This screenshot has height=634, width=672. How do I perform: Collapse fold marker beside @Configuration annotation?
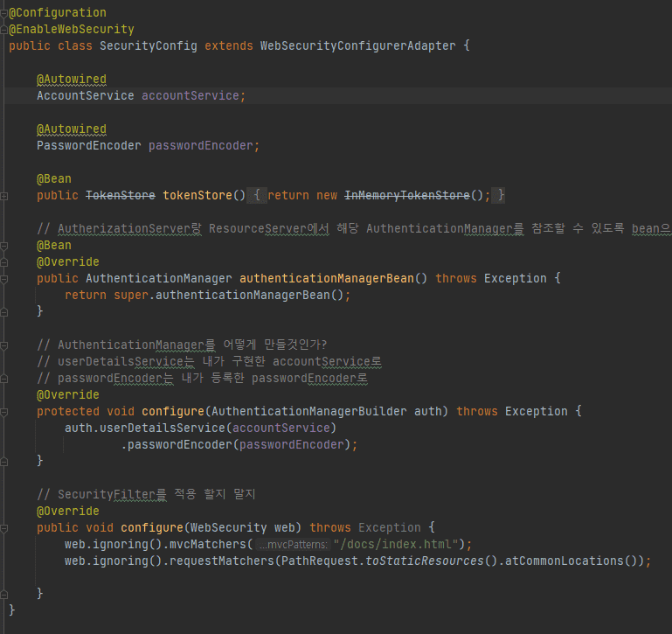3,13
